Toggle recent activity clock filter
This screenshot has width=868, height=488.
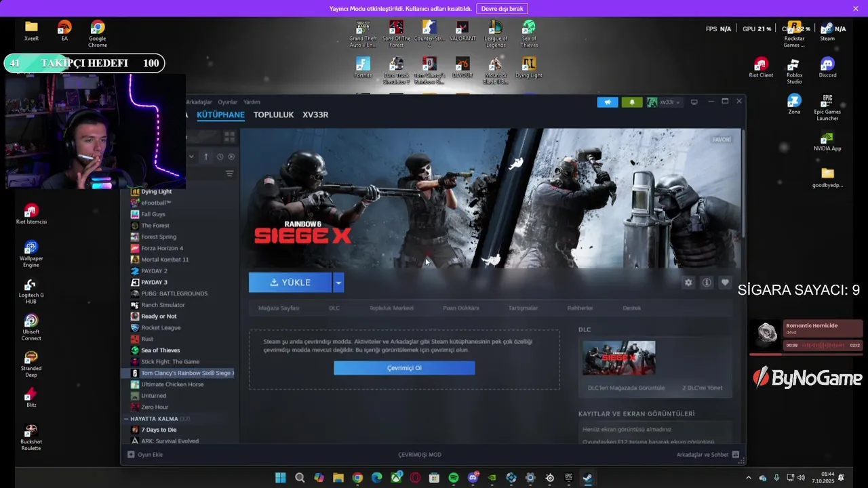point(220,157)
